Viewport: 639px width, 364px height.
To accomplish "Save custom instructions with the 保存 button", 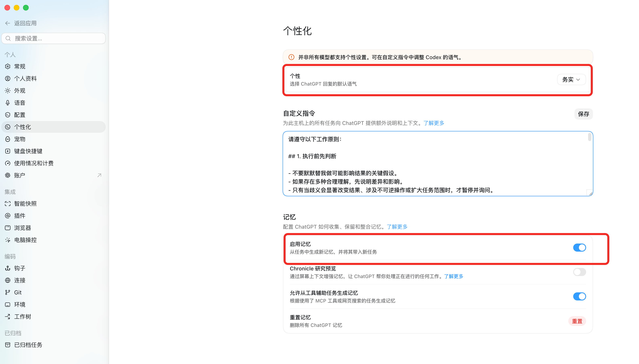I will tap(583, 114).
